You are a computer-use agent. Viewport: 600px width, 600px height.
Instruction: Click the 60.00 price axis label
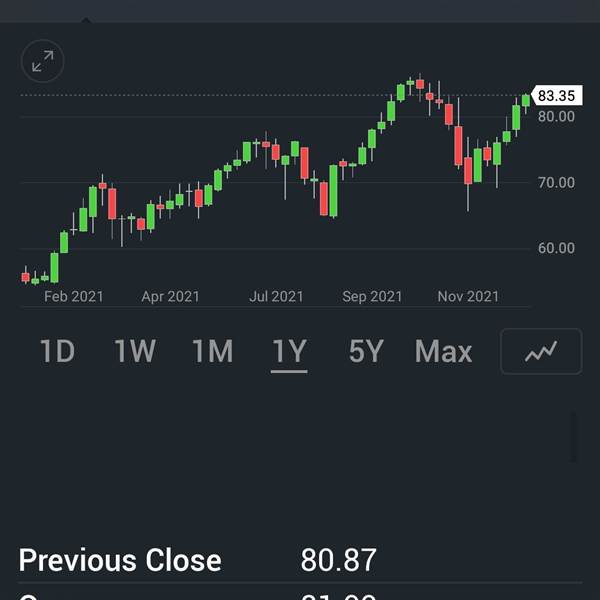[x=556, y=248]
